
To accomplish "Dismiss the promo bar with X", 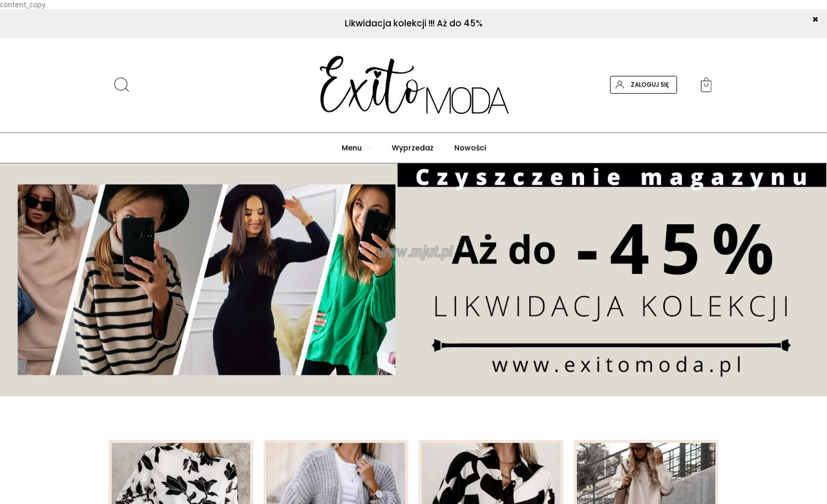I will (815, 19).
